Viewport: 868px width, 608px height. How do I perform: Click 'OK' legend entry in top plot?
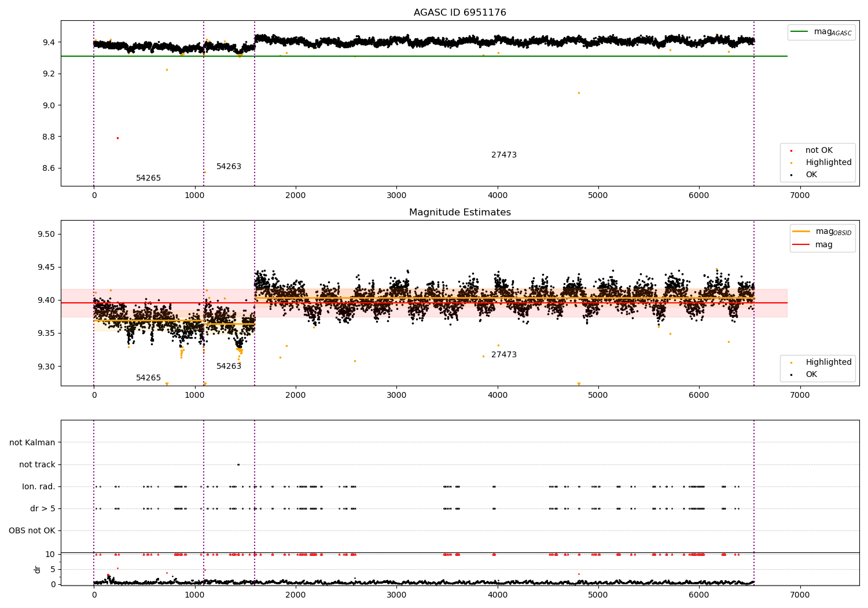coord(811,175)
